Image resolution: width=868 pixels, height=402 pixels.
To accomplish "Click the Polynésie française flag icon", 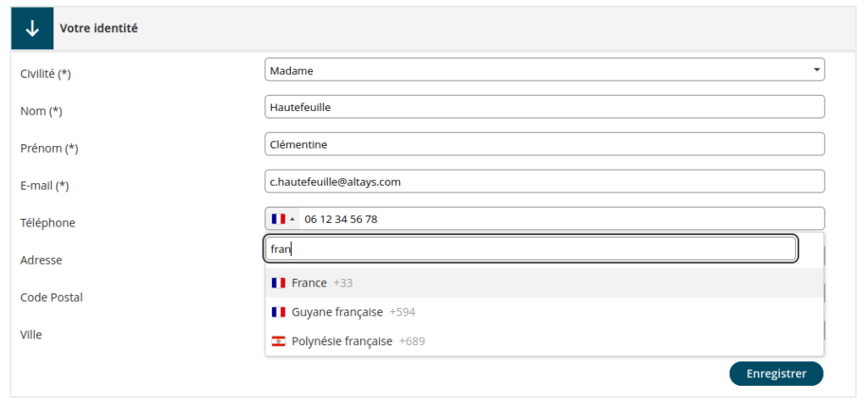I will 278,342.
